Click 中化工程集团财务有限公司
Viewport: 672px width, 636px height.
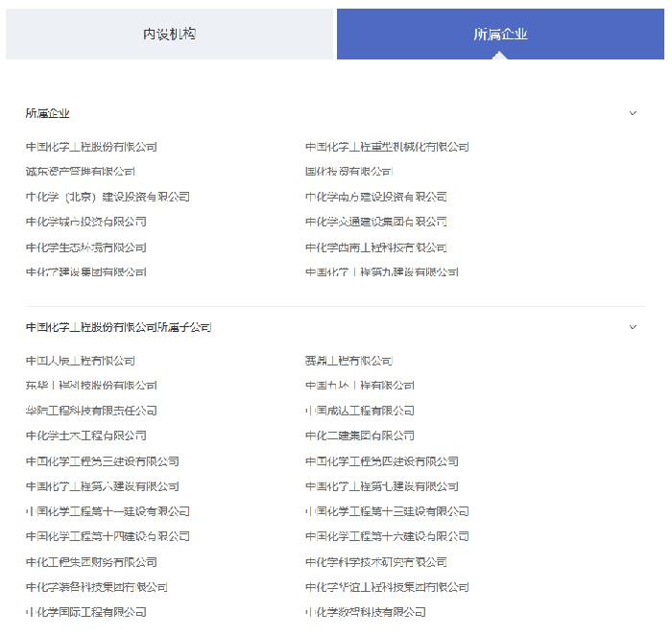pos(91,562)
